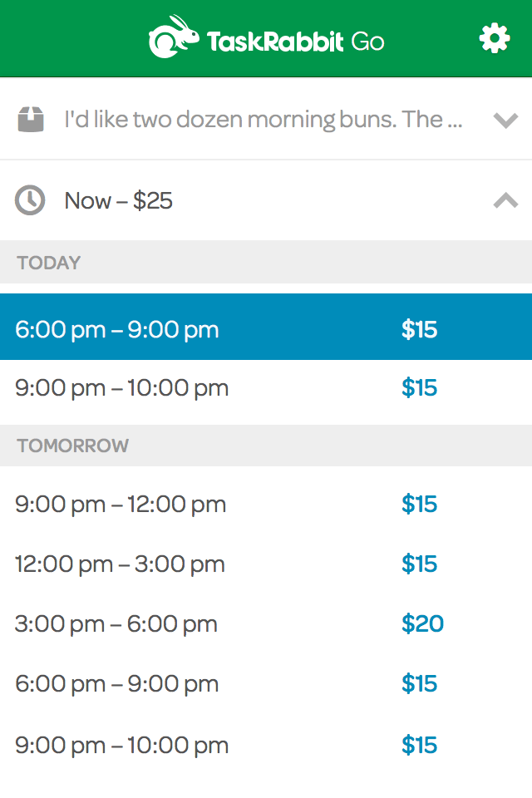532x798 pixels.
Task: Open settings with the gear icon
Action: [495, 38]
